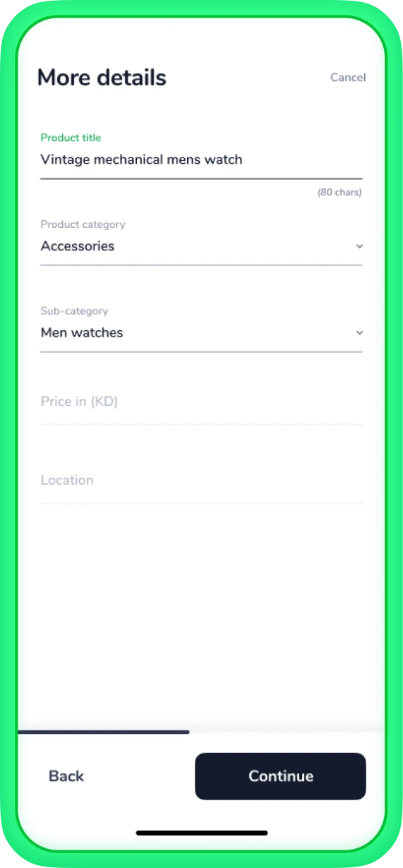
Task: Tap the Product category field label
Action: [83, 224]
